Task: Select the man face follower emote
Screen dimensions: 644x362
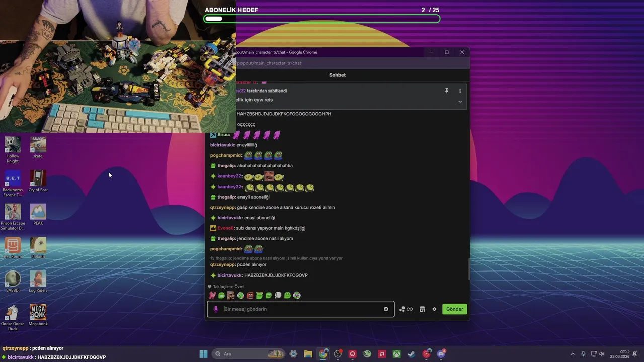Action: pos(231,295)
